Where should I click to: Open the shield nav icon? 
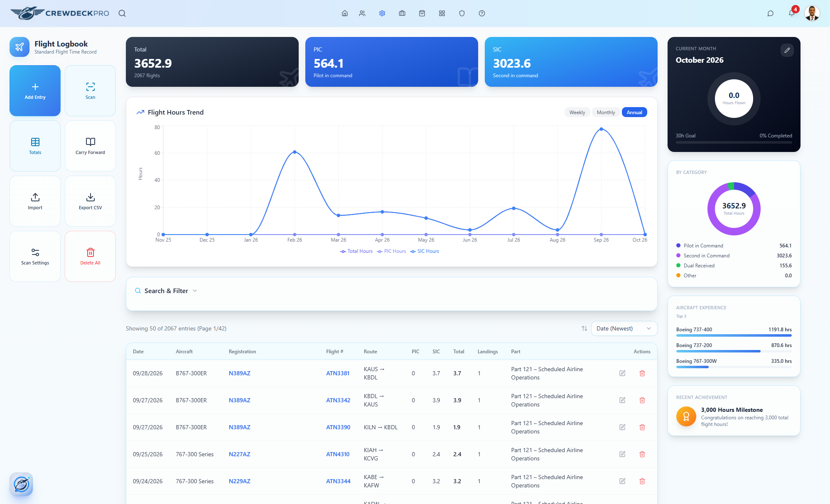(462, 13)
